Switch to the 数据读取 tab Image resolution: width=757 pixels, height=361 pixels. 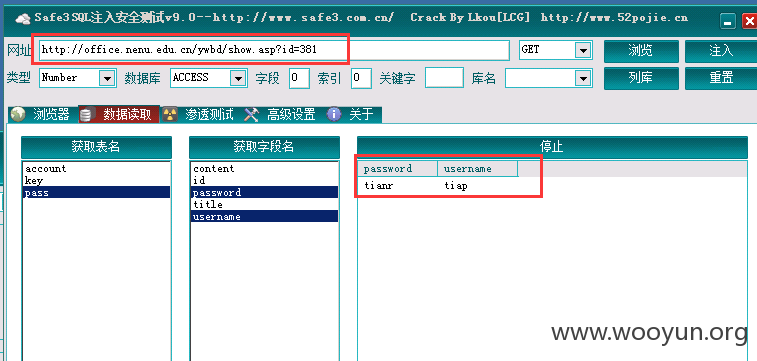119,114
